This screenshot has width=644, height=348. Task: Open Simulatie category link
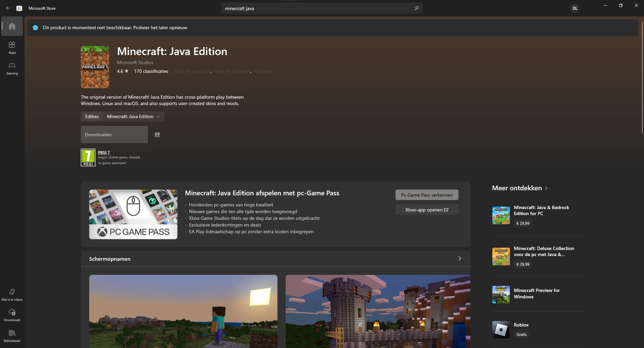(x=262, y=71)
